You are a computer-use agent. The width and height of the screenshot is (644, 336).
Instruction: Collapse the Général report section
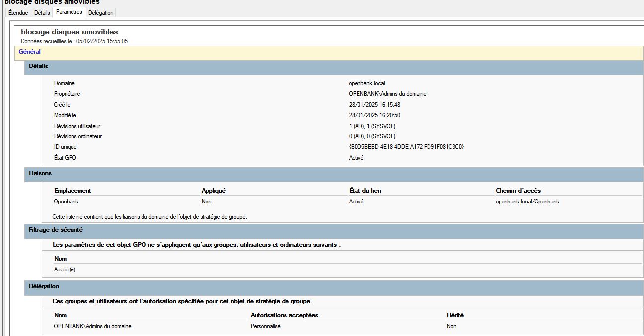click(x=29, y=52)
